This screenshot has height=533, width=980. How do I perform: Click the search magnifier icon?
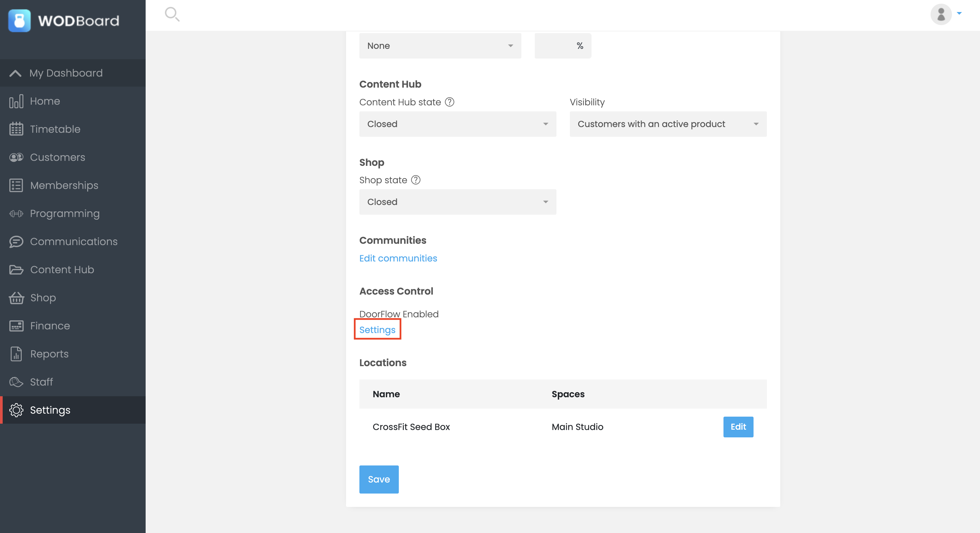tap(172, 14)
